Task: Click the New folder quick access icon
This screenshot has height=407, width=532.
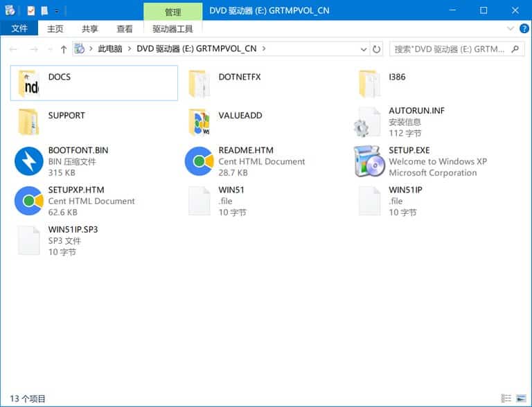Action: tap(44, 11)
